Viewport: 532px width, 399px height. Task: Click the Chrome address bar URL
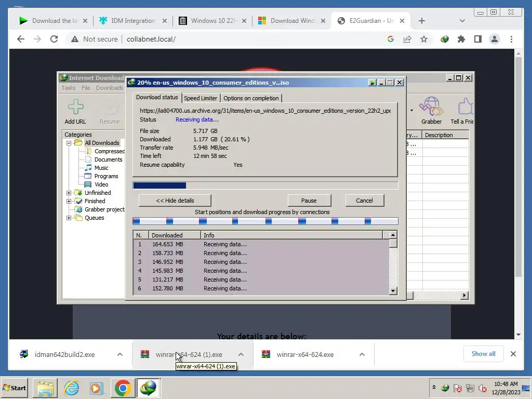coord(151,39)
